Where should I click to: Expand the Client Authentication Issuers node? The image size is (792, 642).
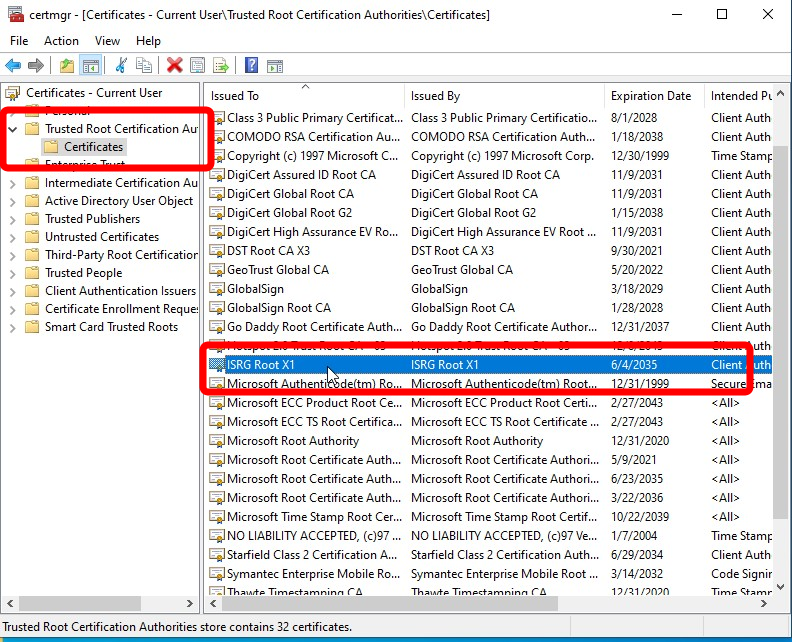13,291
